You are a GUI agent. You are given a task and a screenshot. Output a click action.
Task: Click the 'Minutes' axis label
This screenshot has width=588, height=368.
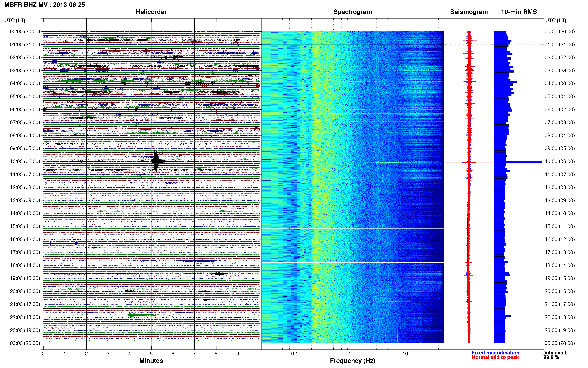[x=151, y=361]
